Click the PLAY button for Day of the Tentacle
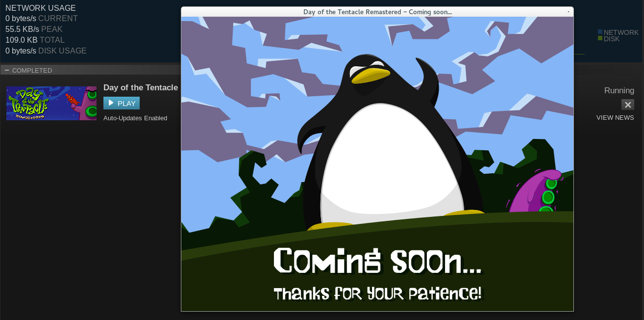The width and height of the screenshot is (644, 320). point(122,103)
